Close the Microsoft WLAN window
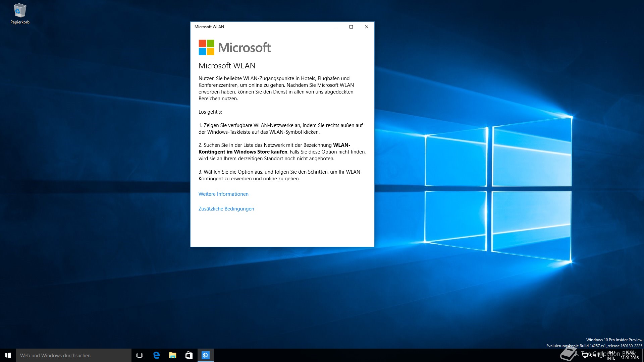This screenshot has width=644, height=362. click(x=367, y=27)
